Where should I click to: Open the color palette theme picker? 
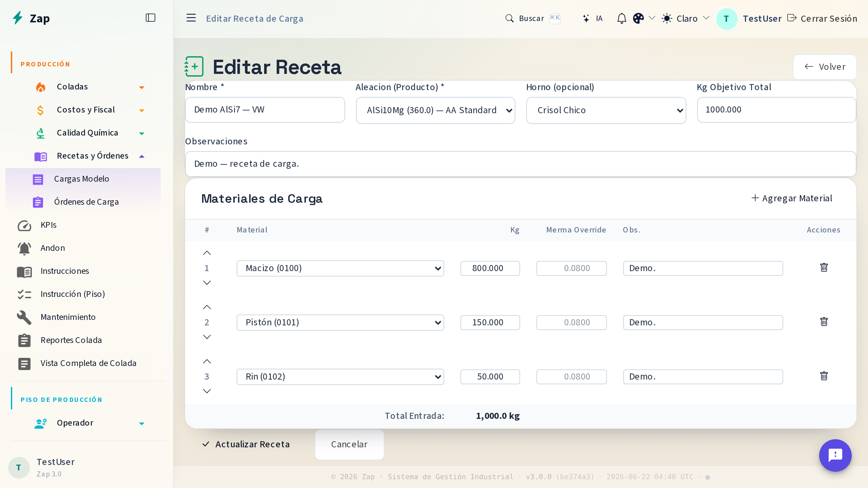pyautogui.click(x=638, y=18)
